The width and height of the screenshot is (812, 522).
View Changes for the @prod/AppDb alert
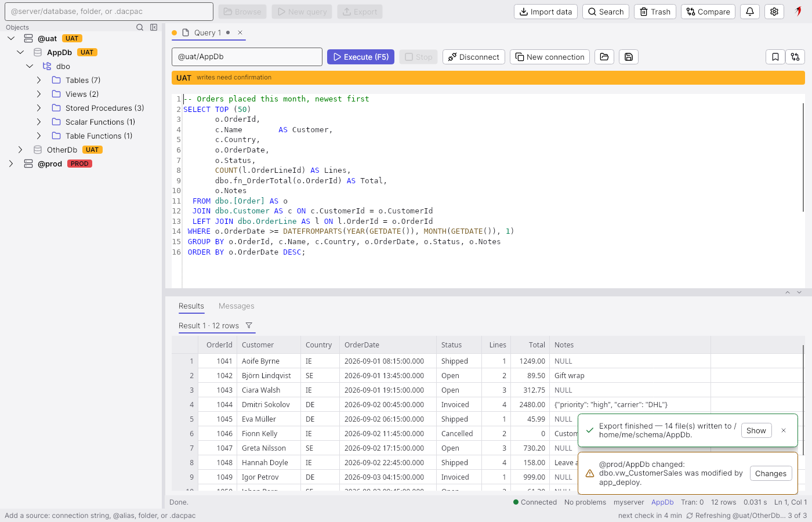(771, 473)
